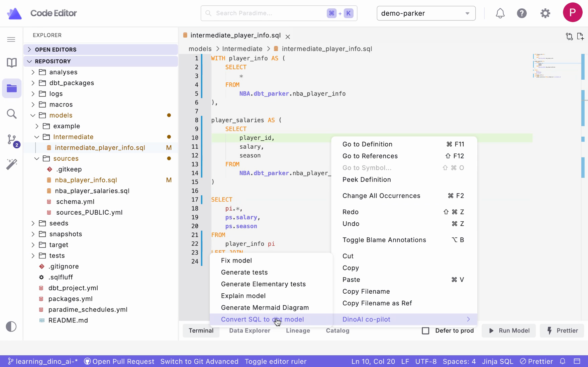Open the help question mark icon
This screenshot has height=367, width=588.
tap(522, 13)
